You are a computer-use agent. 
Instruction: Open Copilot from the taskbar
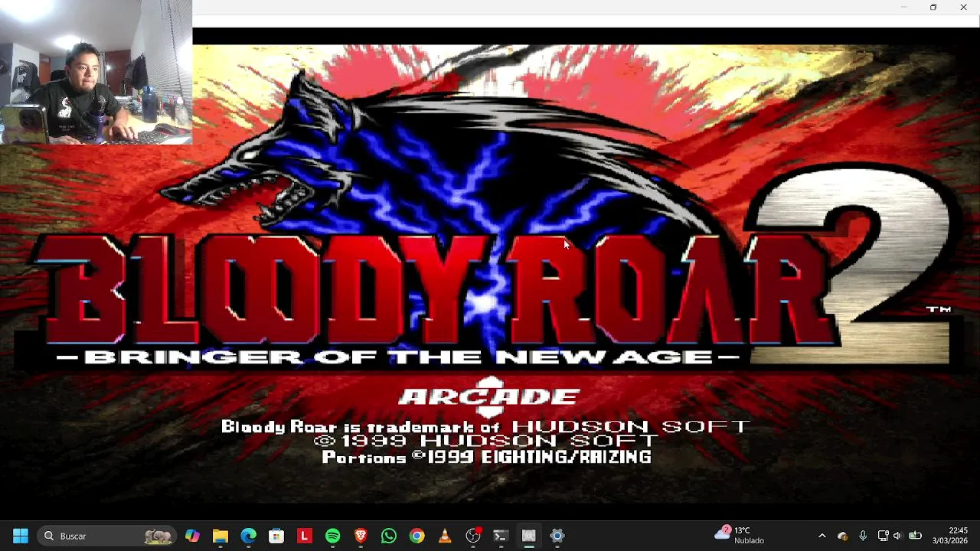click(x=192, y=536)
